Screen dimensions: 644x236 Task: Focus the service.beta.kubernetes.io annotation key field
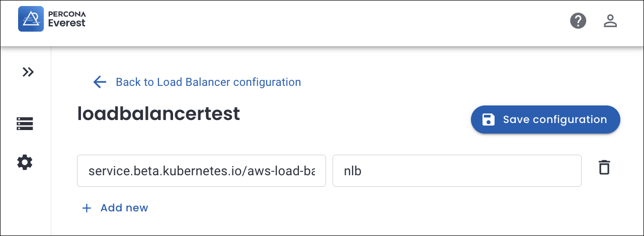pos(201,171)
